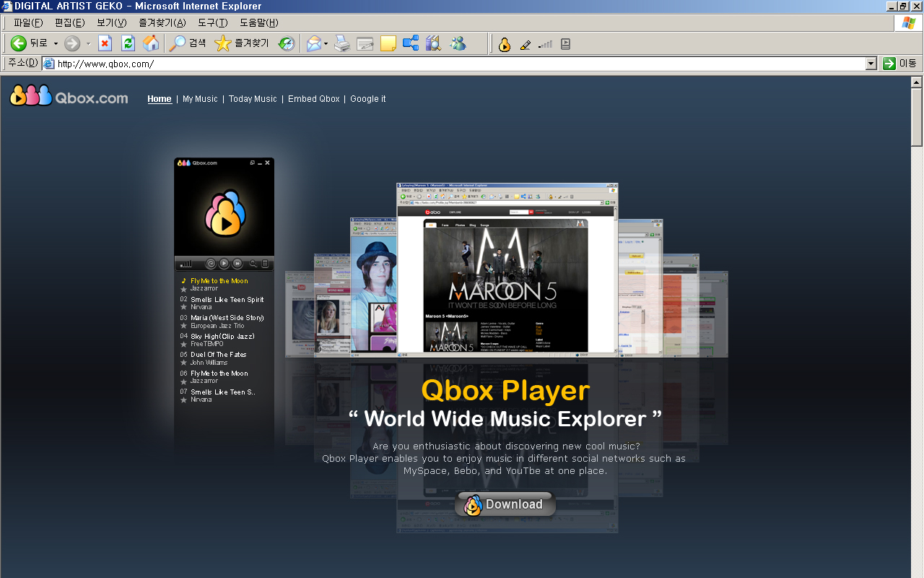Skip to next track in Qbox player
Viewport: 924px width, 578px height.
pos(237,264)
